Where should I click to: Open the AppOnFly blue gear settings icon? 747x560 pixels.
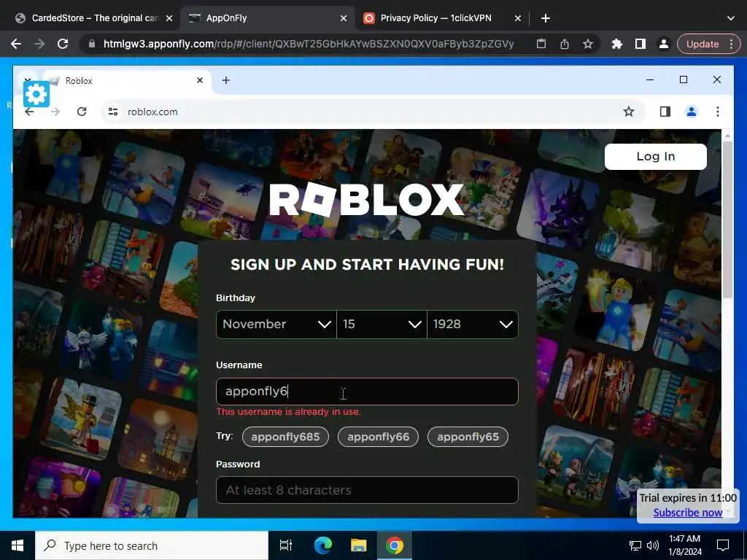coord(36,94)
